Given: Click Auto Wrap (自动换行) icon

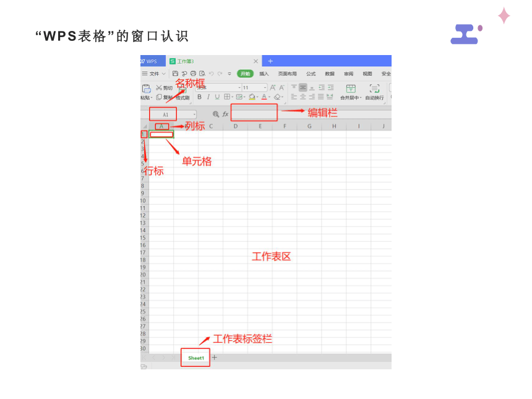Looking at the screenshot, I should tap(374, 89).
